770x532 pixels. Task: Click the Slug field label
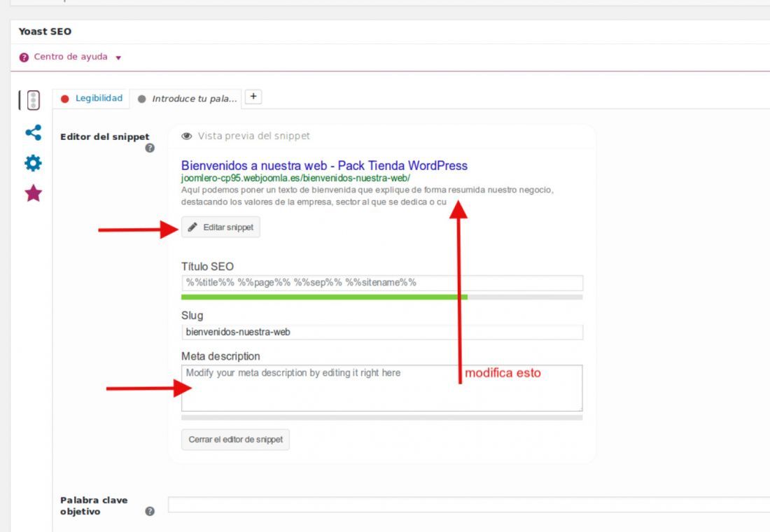coord(192,316)
